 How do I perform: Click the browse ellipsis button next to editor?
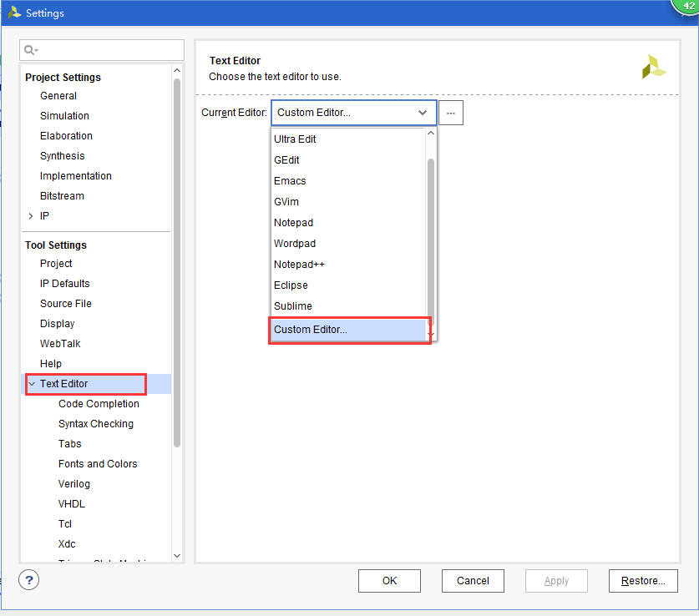coord(451,113)
